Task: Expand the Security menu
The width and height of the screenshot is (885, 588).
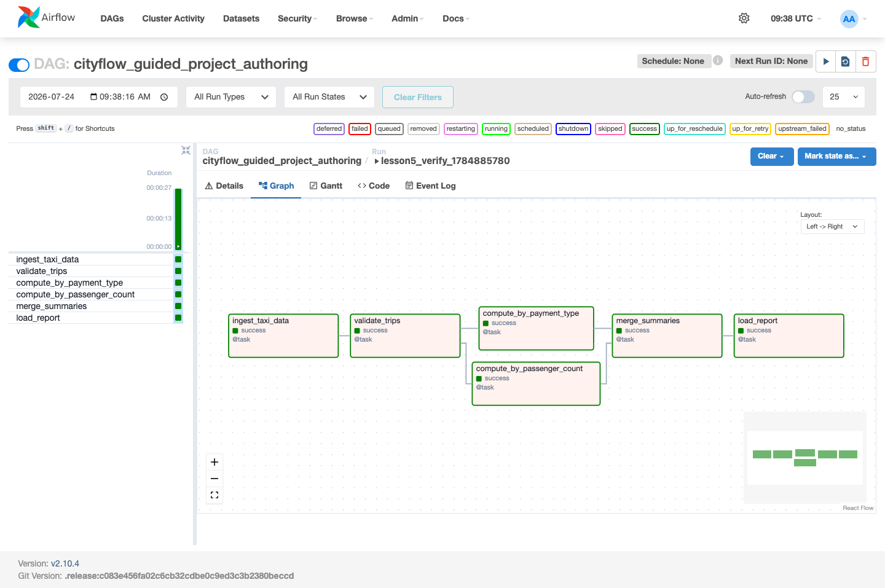Action: point(297,18)
